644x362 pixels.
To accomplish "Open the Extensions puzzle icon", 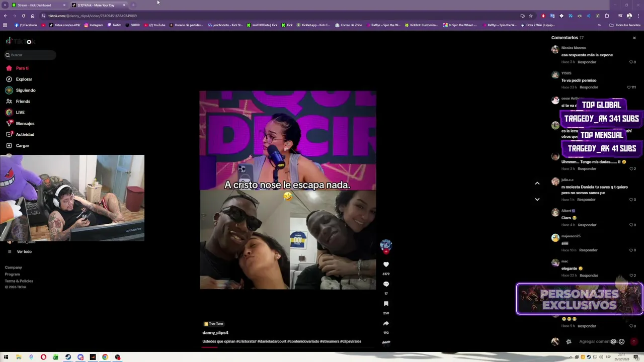I will 607,16.
